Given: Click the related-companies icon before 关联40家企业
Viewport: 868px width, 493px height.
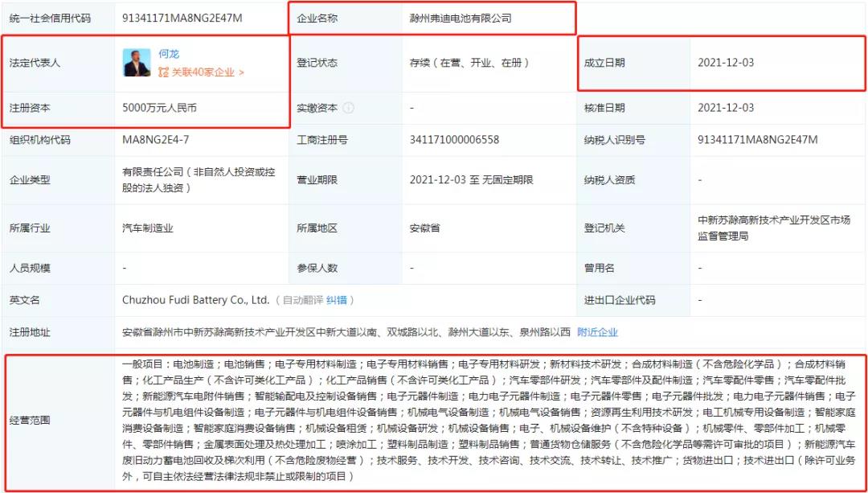Looking at the screenshot, I should point(163,72).
